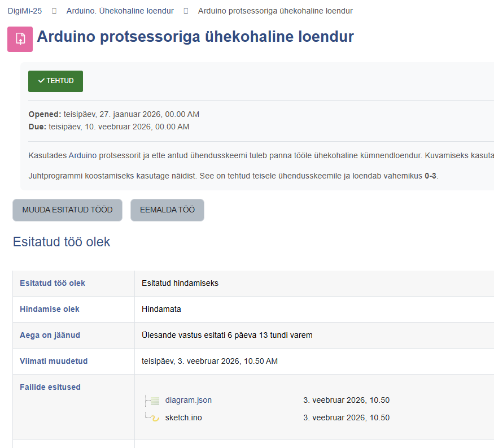Click the Aega on jäänud row label
494x448 pixels.
[50, 335]
